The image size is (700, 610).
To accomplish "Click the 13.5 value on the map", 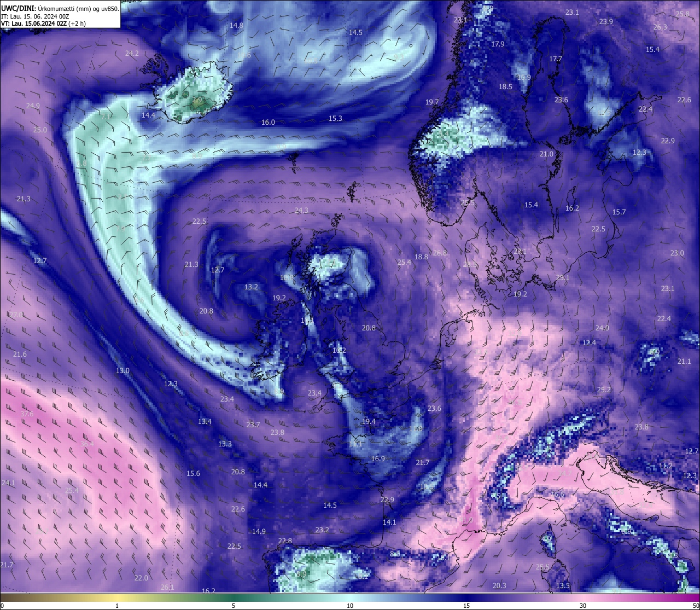I will coord(563,586).
